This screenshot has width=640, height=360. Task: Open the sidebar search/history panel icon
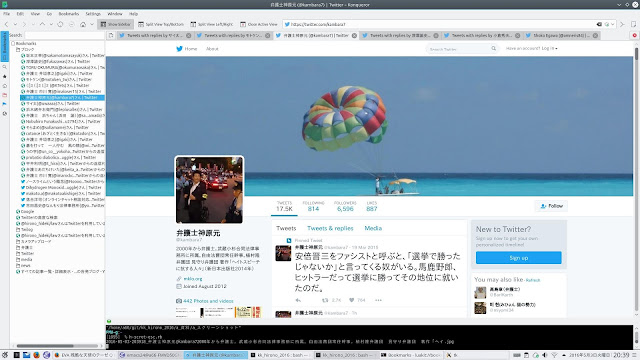[x=4, y=67]
